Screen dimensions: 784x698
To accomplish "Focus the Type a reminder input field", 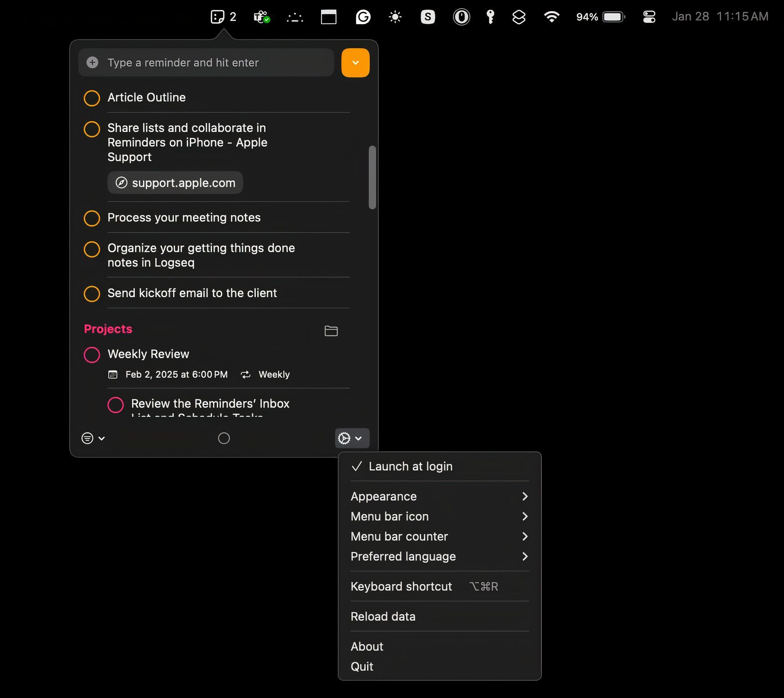I will [206, 62].
